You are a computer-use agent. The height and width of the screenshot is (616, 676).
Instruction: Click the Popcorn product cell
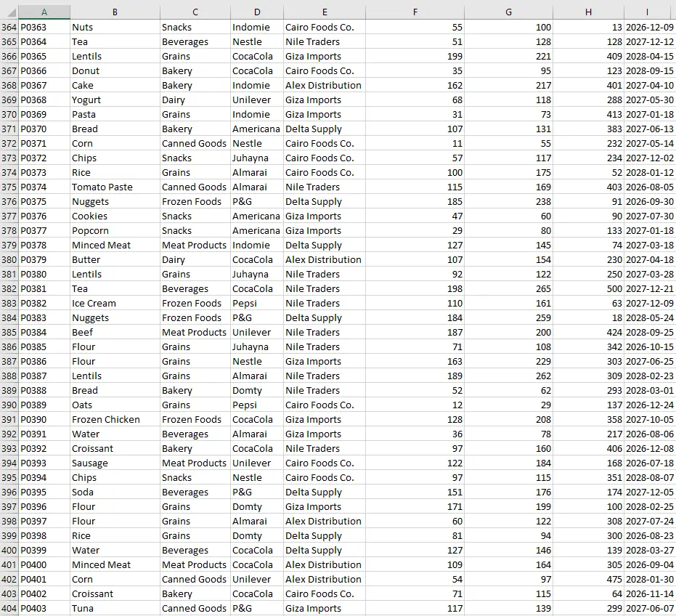[115, 231]
